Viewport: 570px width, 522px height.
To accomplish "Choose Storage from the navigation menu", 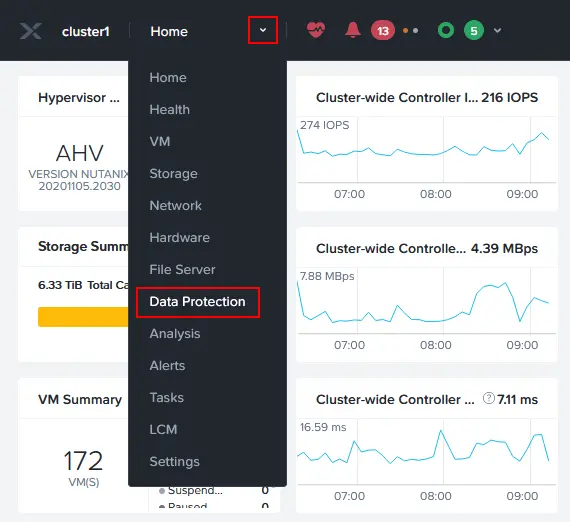I will pyautogui.click(x=173, y=173).
